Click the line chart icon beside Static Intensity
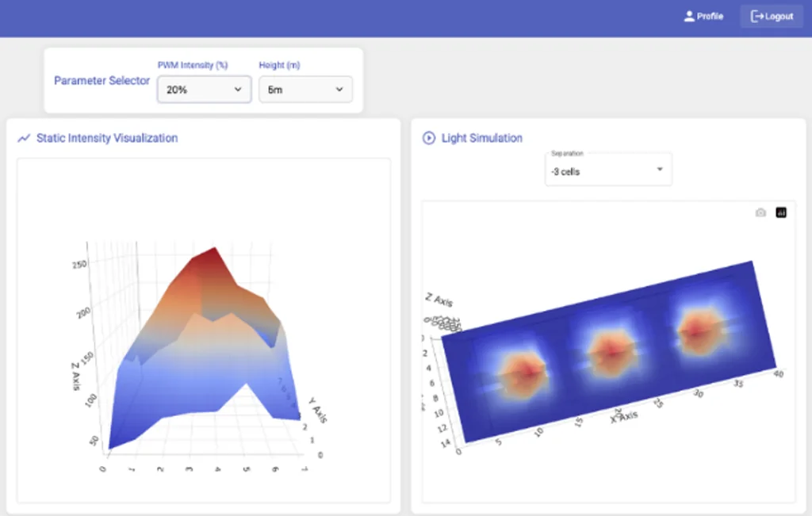Image resolution: width=812 pixels, height=516 pixels. (24, 138)
